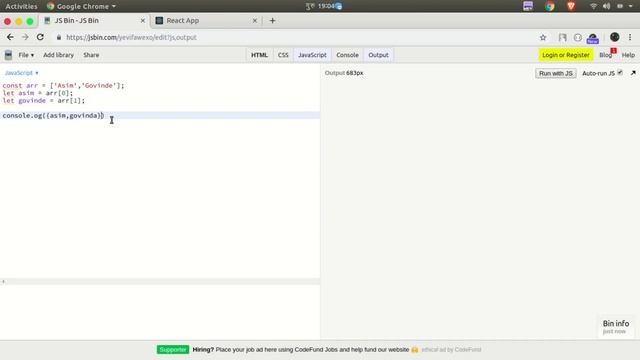This screenshot has height=360, width=640.
Task: Toggle the JavaScript panel tab
Action: pyautogui.click(x=312, y=55)
